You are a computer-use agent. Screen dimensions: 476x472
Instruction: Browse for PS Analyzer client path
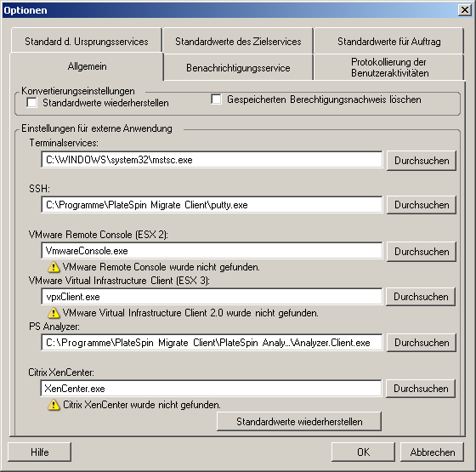click(x=422, y=343)
